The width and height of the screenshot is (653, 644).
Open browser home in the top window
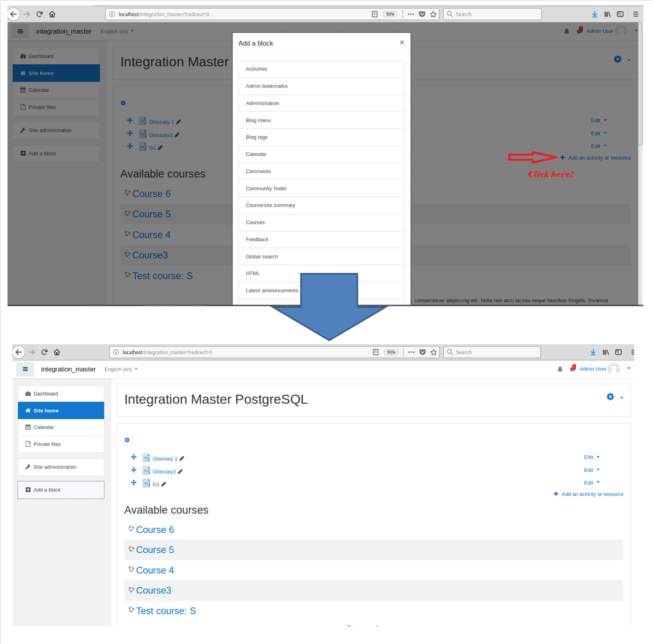coord(52,14)
